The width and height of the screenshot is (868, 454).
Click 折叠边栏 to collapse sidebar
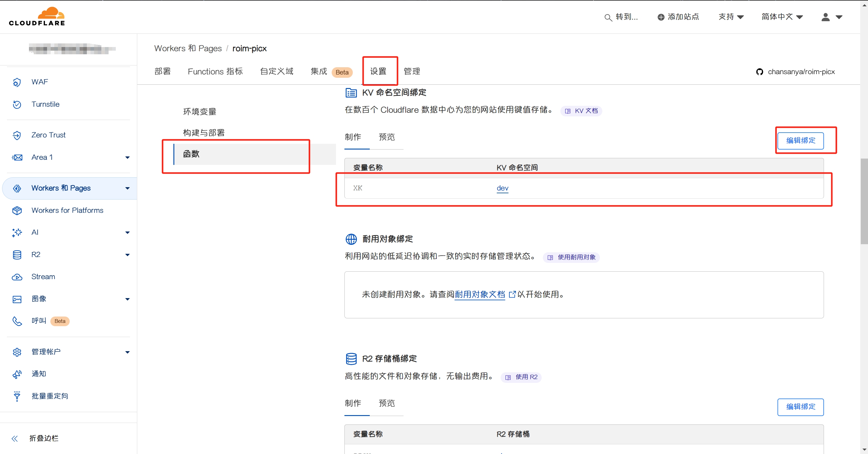(x=44, y=438)
